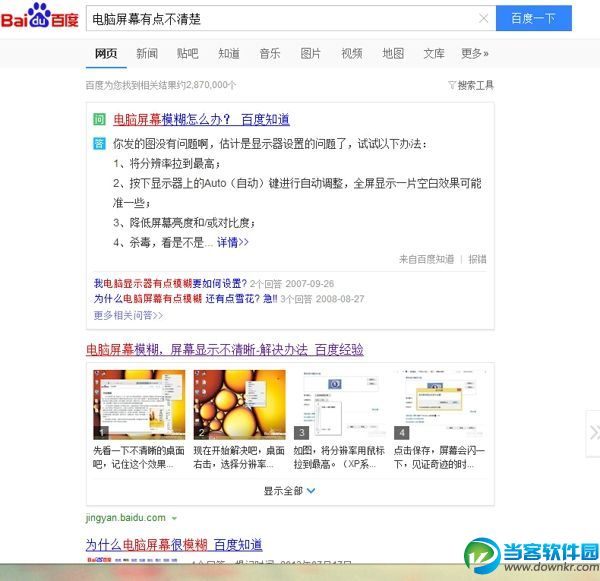Image resolution: width=600 pixels, height=581 pixels.
Task: Switch to the 知道 tab
Action: pyautogui.click(x=229, y=54)
